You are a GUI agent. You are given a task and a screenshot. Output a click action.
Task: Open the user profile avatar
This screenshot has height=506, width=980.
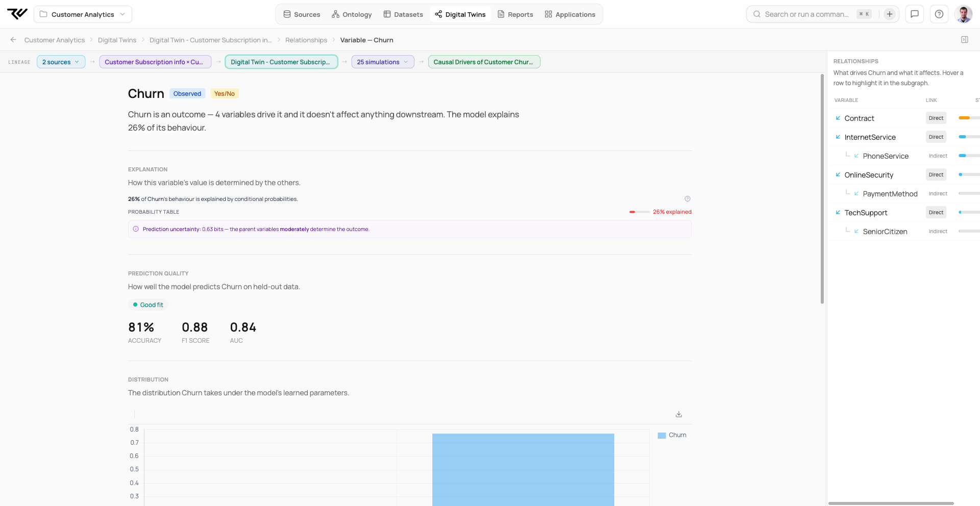pos(964,14)
